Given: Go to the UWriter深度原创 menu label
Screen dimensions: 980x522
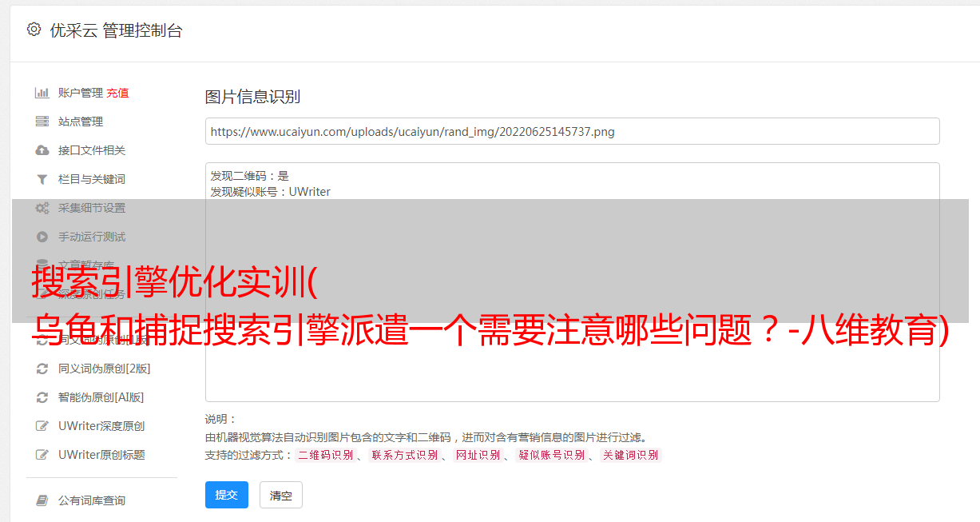Looking at the screenshot, I should click(x=101, y=426).
